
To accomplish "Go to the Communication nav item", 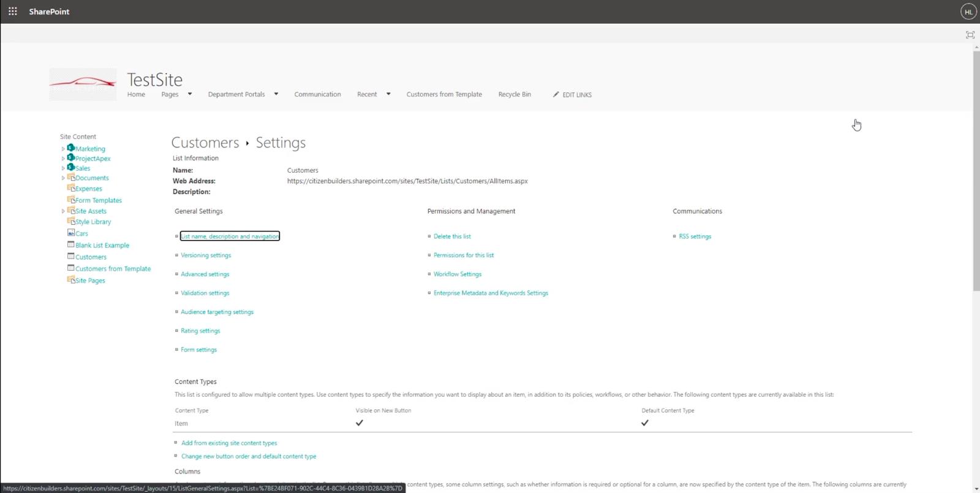I will (317, 94).
